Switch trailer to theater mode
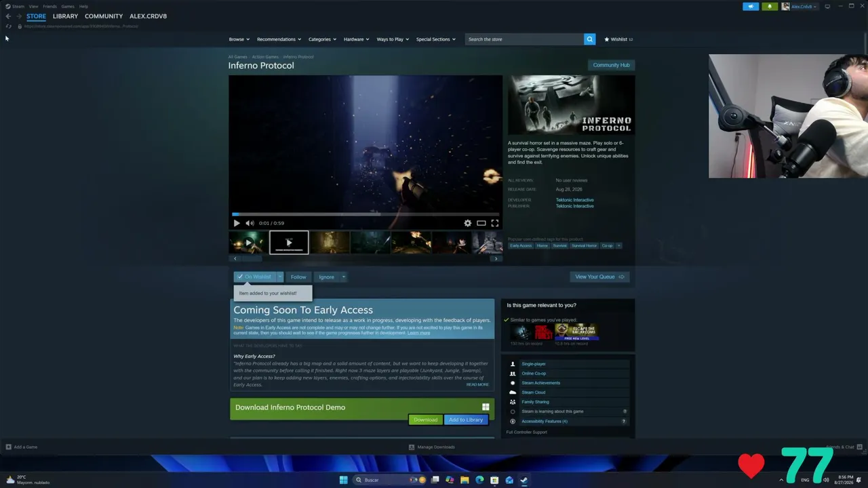 click(481, 223)
